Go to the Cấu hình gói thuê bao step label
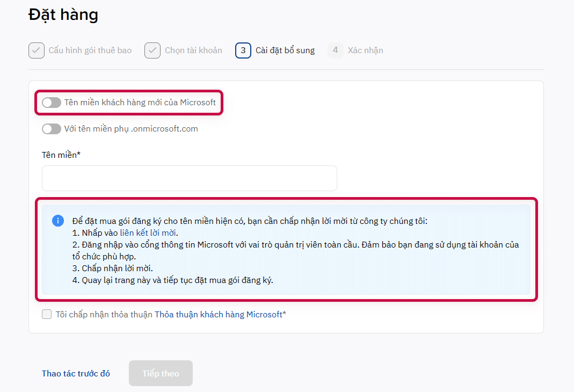This screenshot has height=392, width=574. [x=90, y=50]
